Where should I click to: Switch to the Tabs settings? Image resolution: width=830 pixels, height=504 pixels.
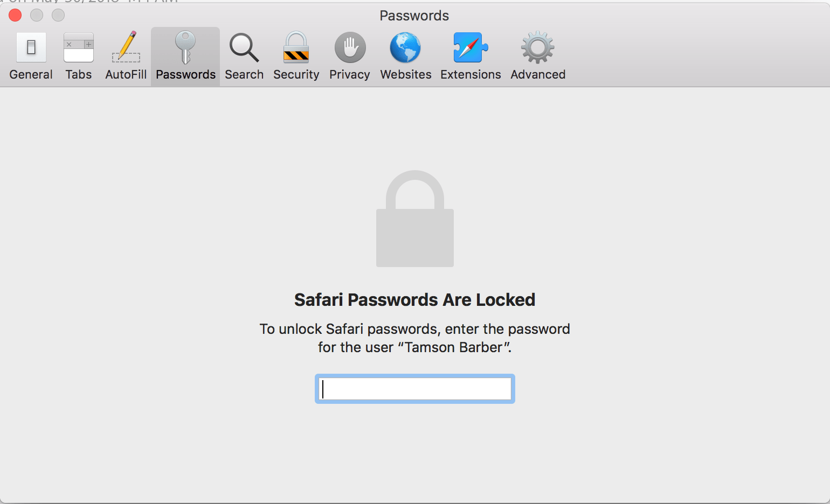79,54
